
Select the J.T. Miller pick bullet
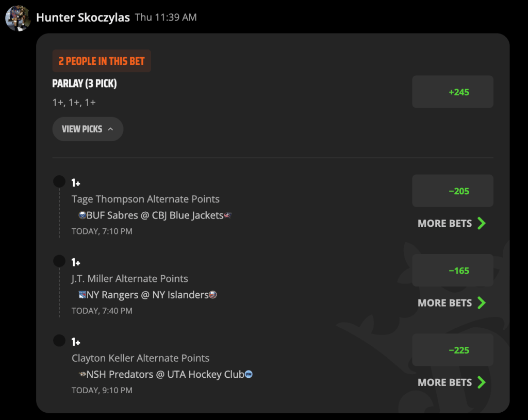coord(59,261)
